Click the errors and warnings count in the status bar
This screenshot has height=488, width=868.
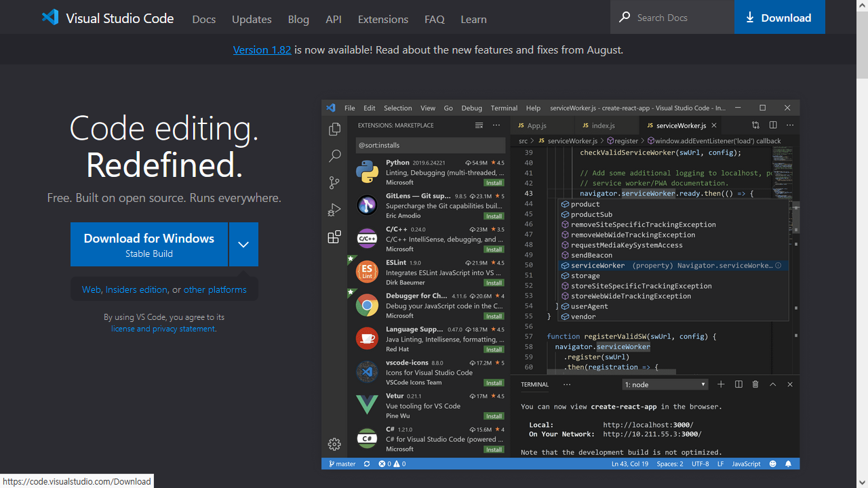(x=392, y=464)
